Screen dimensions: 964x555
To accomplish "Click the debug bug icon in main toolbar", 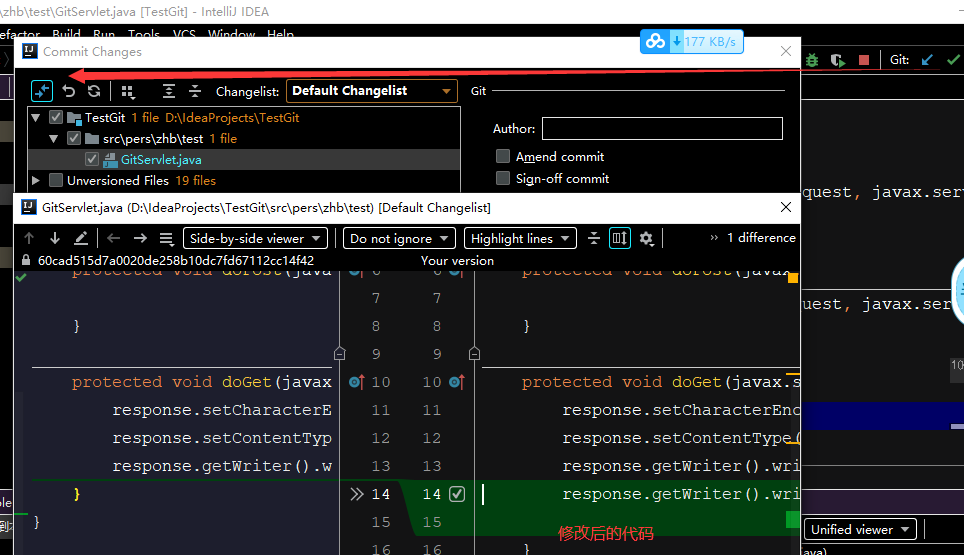I will pos(812,60).
